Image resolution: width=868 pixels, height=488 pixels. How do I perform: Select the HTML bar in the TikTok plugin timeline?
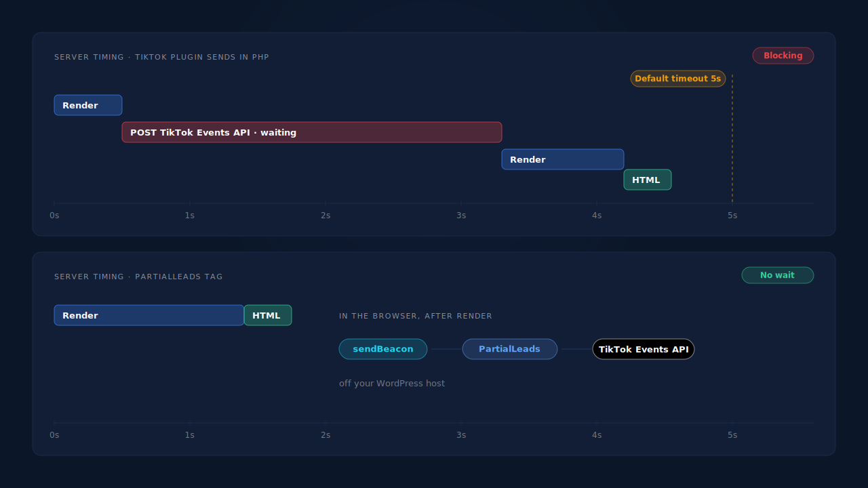(x=648, y=180)
